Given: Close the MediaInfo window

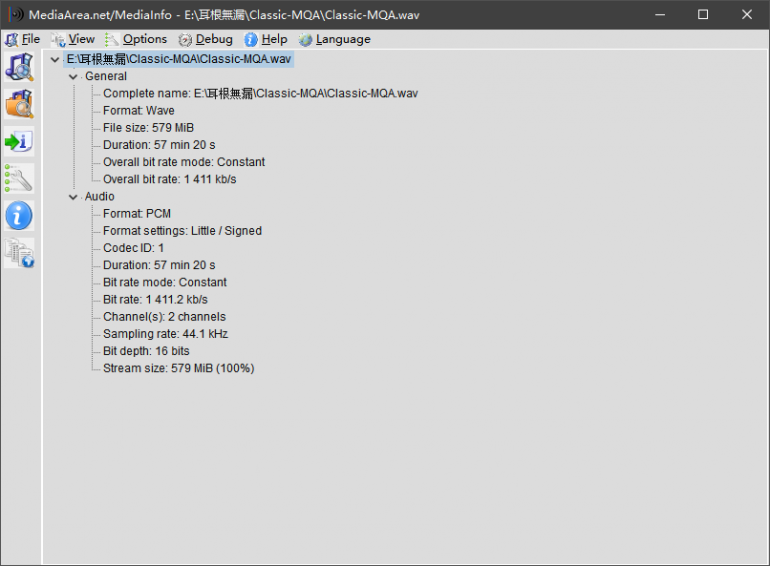Looking at the screenshot, I should pos(746,15).
